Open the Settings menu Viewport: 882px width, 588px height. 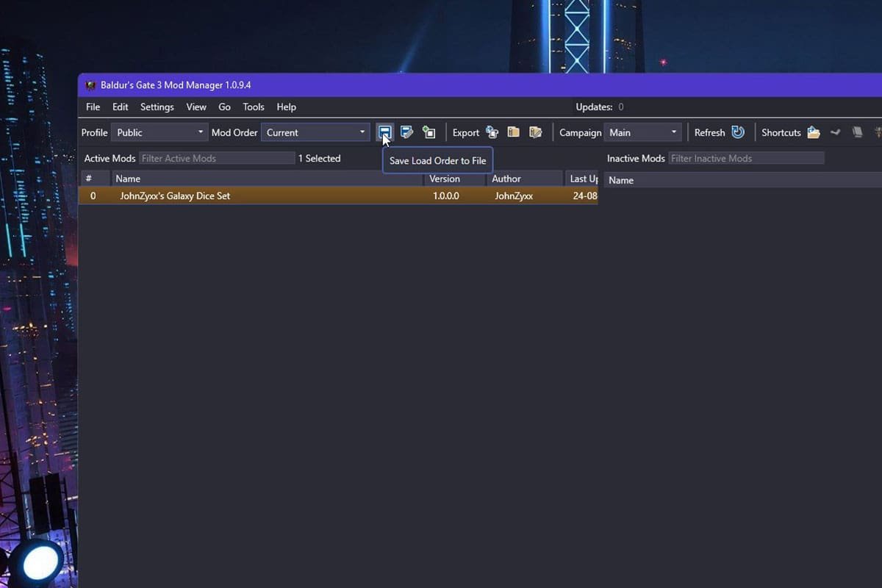157,107
